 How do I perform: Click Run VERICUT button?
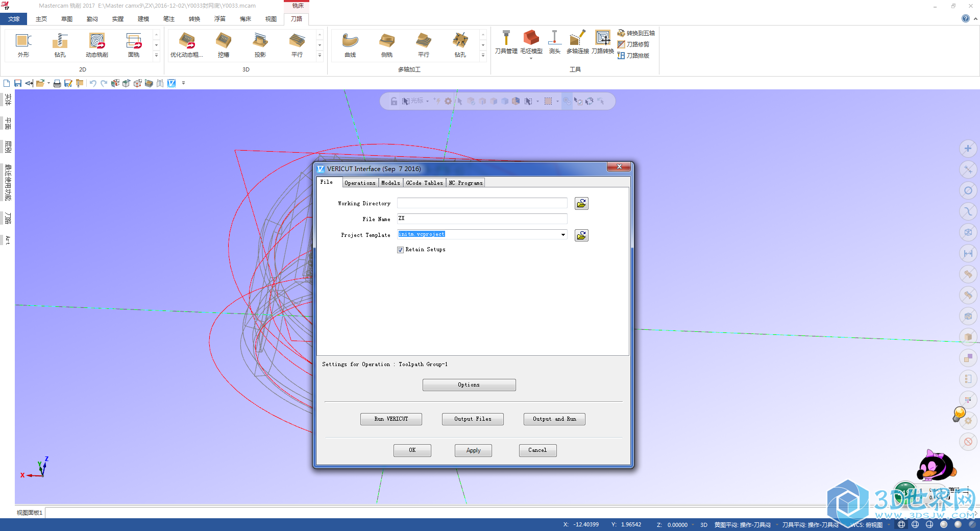pos(391,419)
